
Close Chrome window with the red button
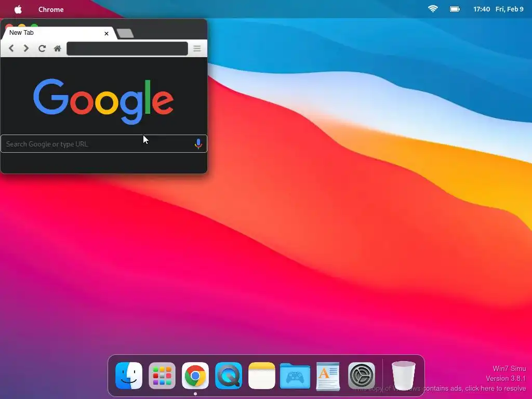pos(9,26)
